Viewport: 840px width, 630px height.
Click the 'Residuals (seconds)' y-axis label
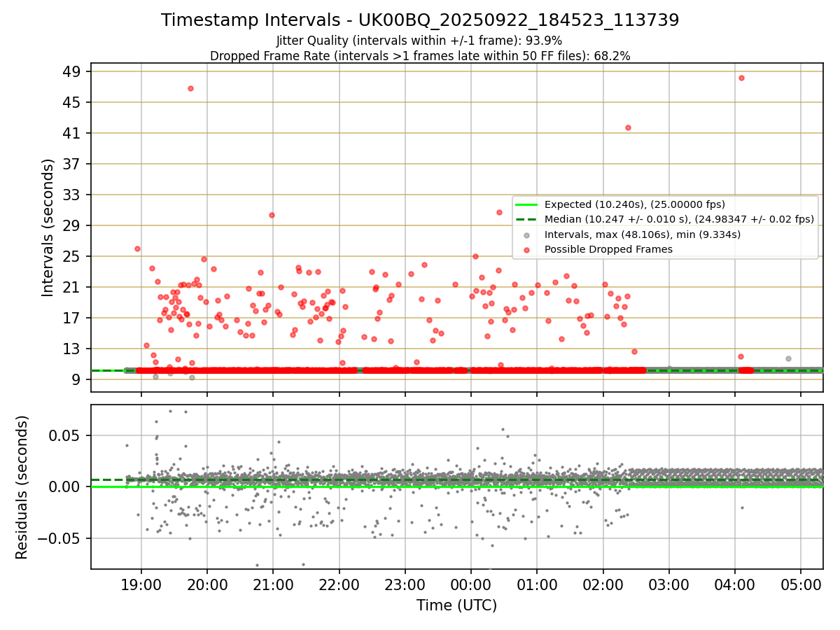pyautogui.click(x=22, y=487)
